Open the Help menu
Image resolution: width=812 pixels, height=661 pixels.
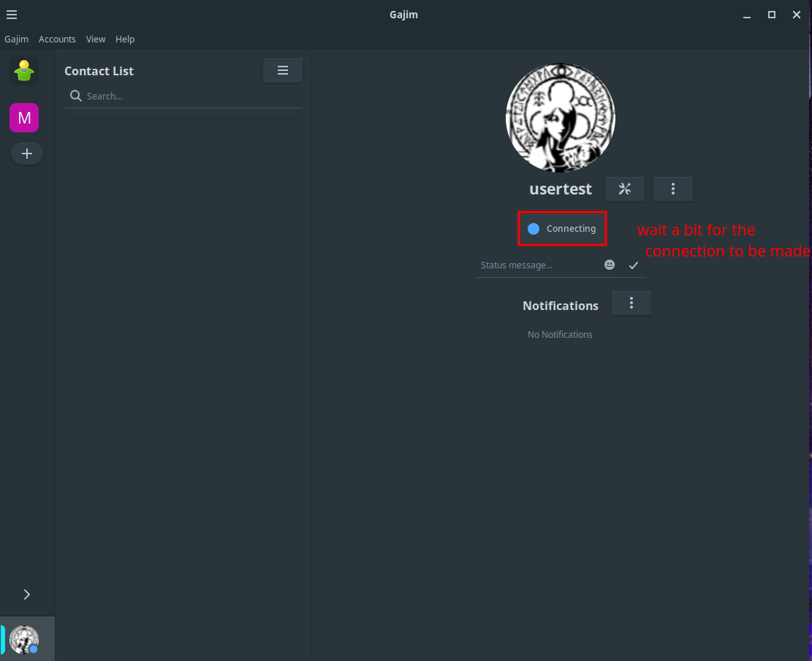tap(125, 39)
